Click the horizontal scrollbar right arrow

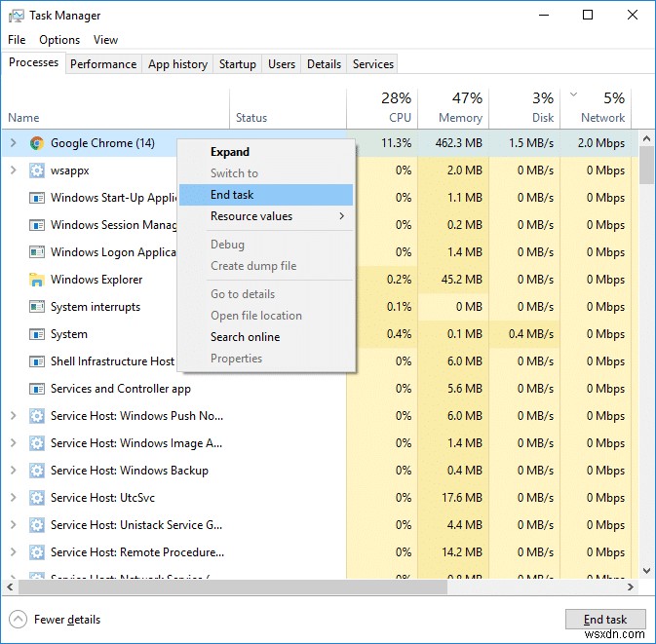[x=631, y=587]
